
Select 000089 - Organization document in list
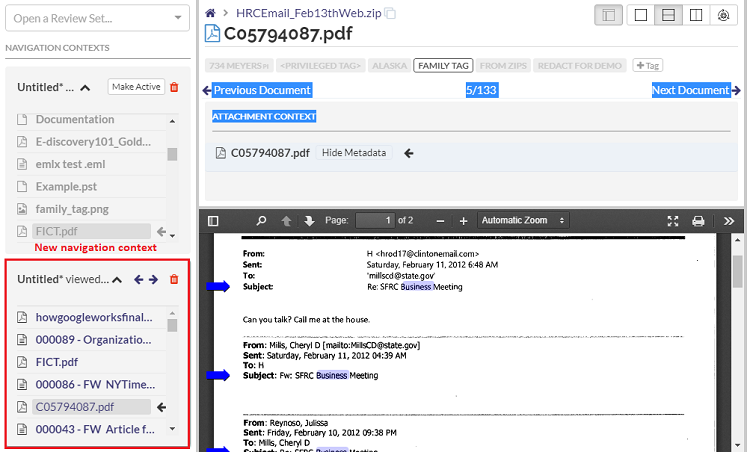pyautogui.click(x=92, y=340)
